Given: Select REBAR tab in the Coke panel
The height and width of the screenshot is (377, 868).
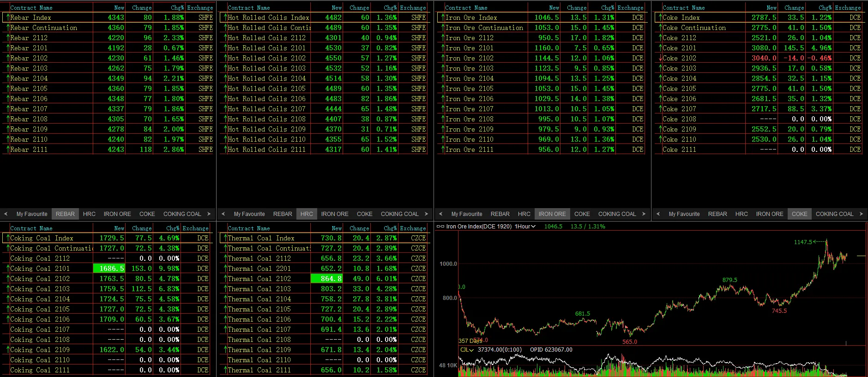Looking at the screenshot, I should point(717,214).
